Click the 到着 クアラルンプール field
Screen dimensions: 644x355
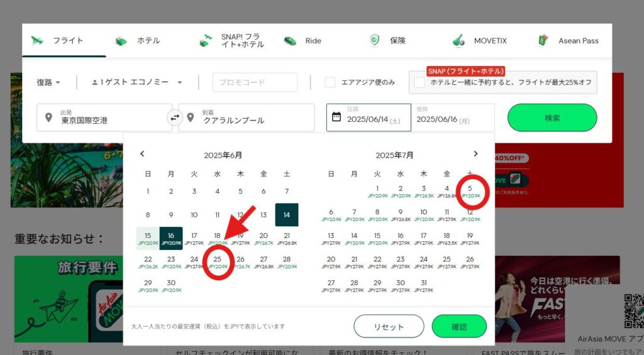(247, 117)
